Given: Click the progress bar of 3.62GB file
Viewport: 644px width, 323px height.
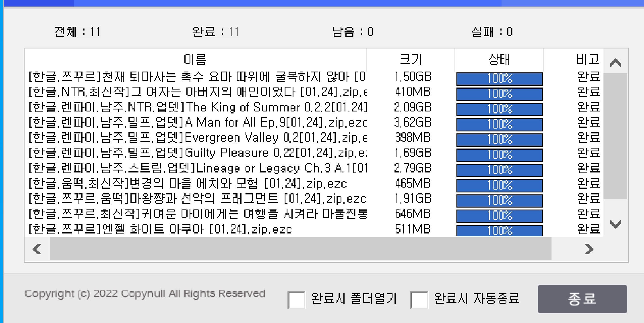Looking at the screenshot, I should pos(499,125).
